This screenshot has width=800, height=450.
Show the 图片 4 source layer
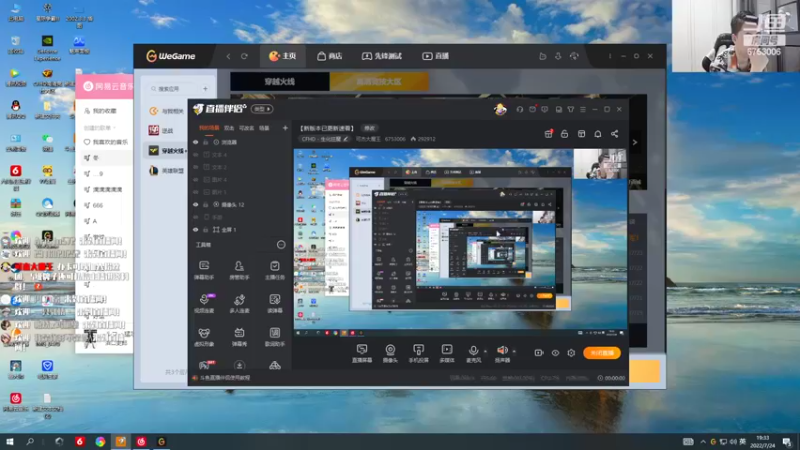coord(195,180)
